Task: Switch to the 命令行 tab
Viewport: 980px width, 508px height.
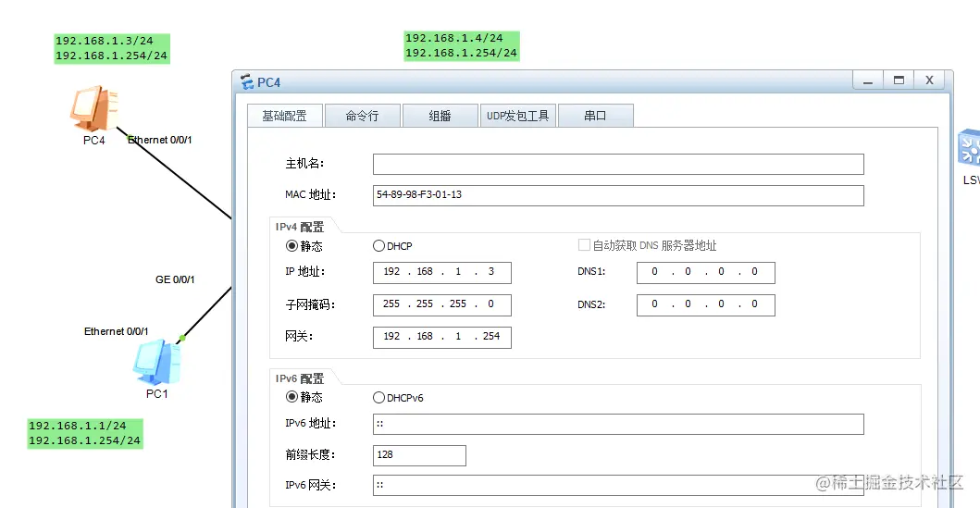Action: (363, 116)
